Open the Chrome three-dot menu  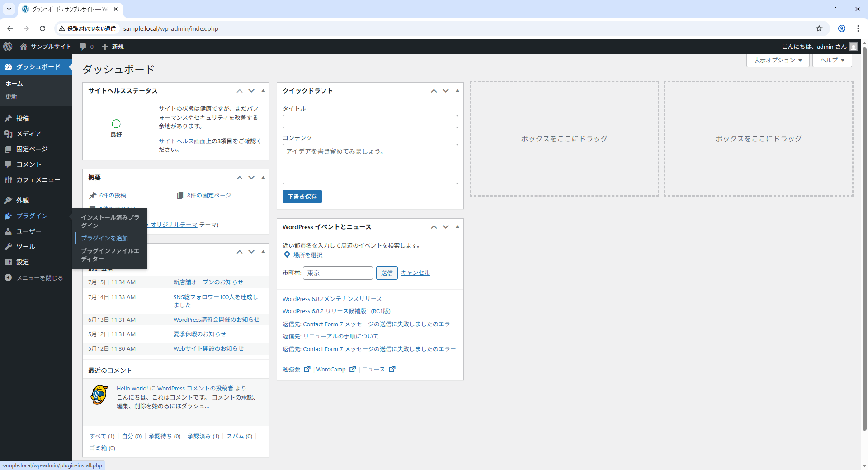coord(858,28)
